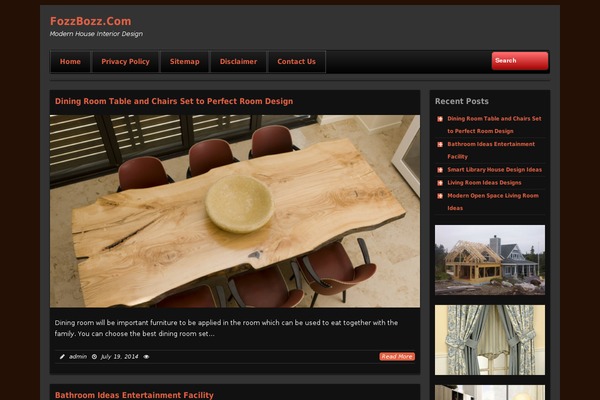This screenshot has width=600, height=400.
Task: Click the Recent Posts widget heading
Action: click(462, 101)
